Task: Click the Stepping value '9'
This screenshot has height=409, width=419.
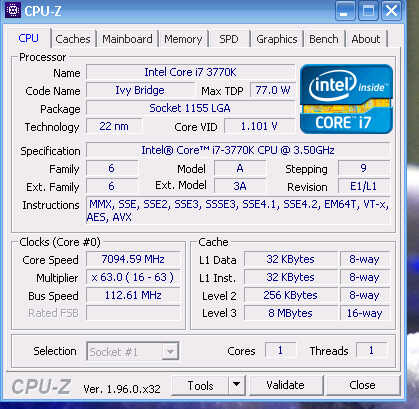Action: (x=364, y=168)
